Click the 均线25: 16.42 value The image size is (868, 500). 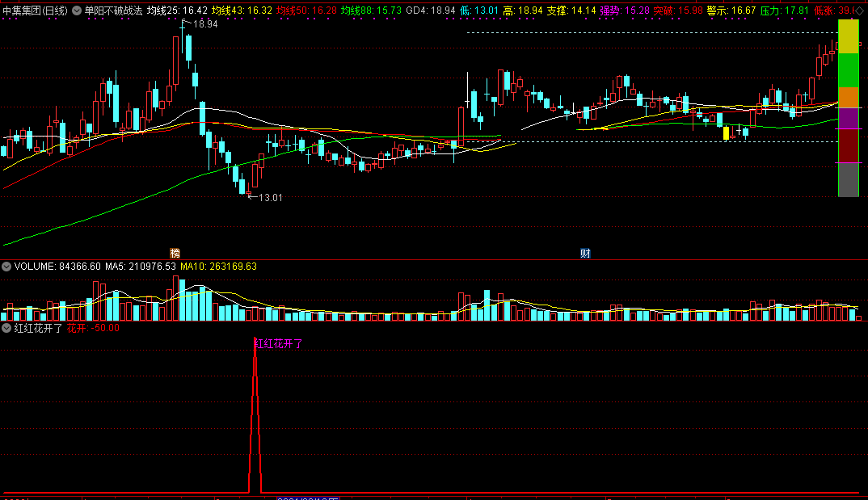[x=177, y=11]
